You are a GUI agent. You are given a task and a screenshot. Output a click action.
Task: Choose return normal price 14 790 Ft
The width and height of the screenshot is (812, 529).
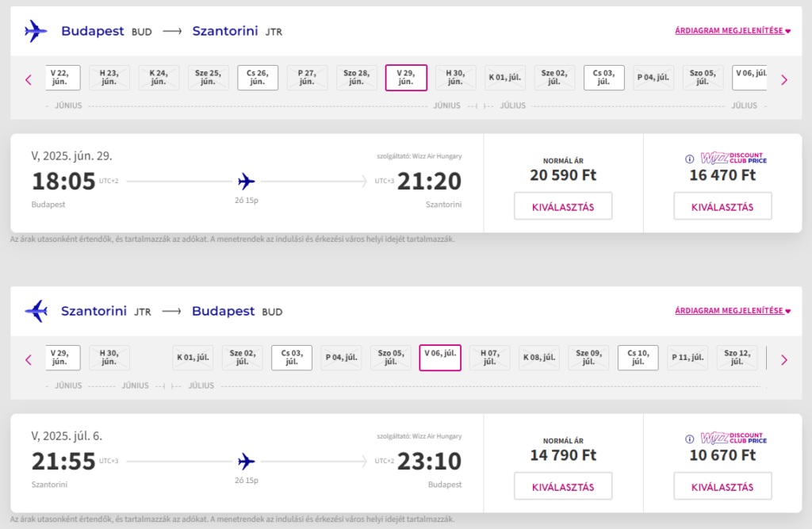pyautogui.click(x=563, y=486)
